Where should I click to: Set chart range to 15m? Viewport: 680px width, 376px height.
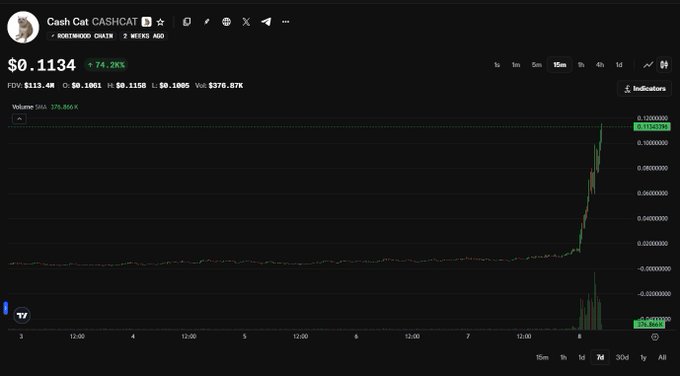[542, 357]
